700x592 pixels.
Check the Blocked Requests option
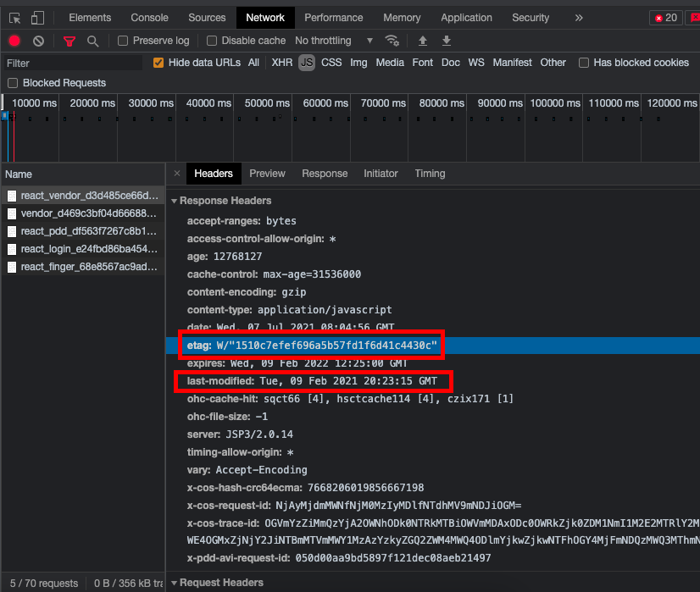[x=13, y=83]
